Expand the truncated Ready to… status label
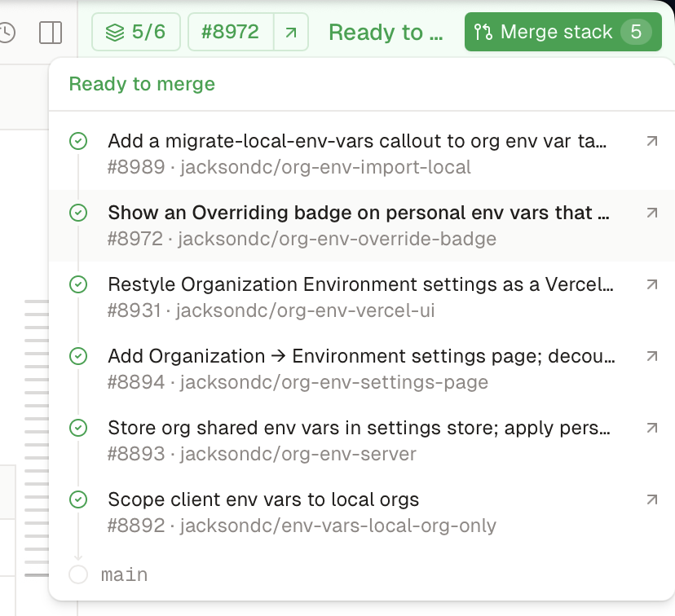675x616 pixels. point(386,33)
